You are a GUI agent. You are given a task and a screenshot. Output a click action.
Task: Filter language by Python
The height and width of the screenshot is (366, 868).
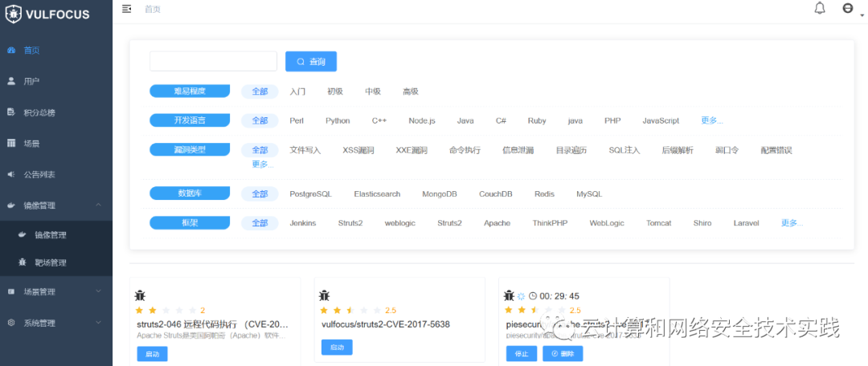[x=337, y=120]
